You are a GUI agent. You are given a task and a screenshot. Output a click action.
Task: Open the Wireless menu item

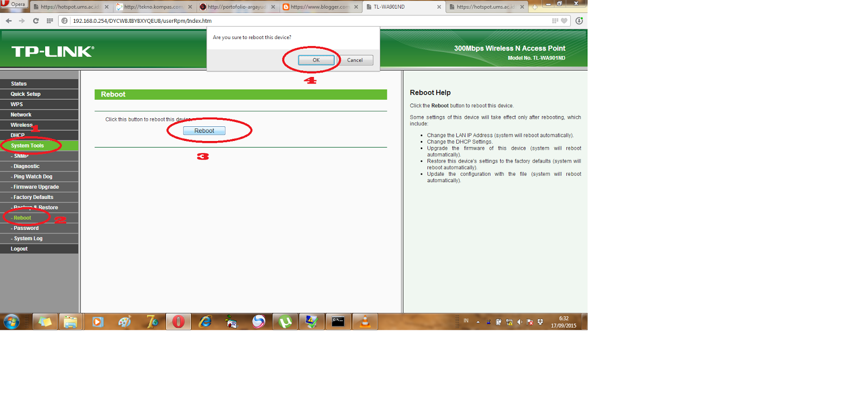[x=39, y=125]
